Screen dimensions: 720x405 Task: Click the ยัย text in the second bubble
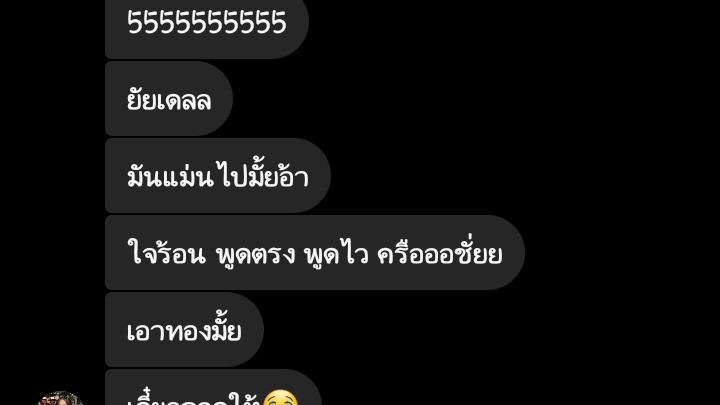click(x=141, y=100)
